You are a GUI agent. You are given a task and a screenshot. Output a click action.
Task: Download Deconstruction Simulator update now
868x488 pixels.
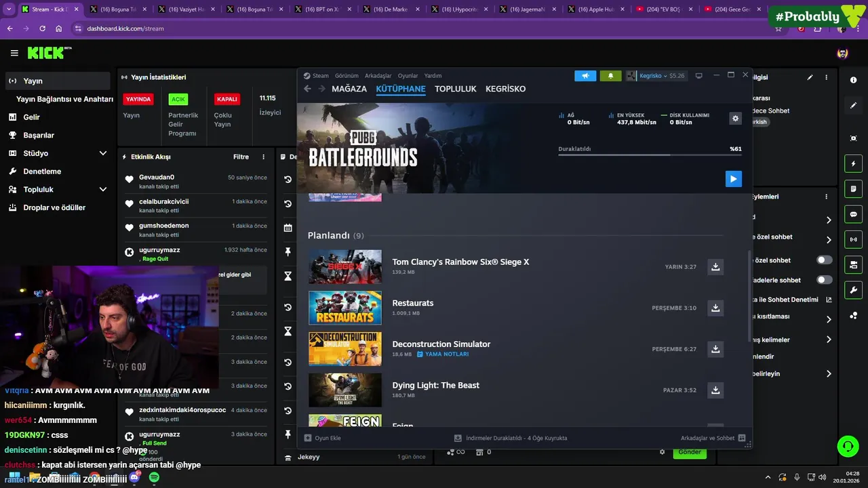(715, 349)
